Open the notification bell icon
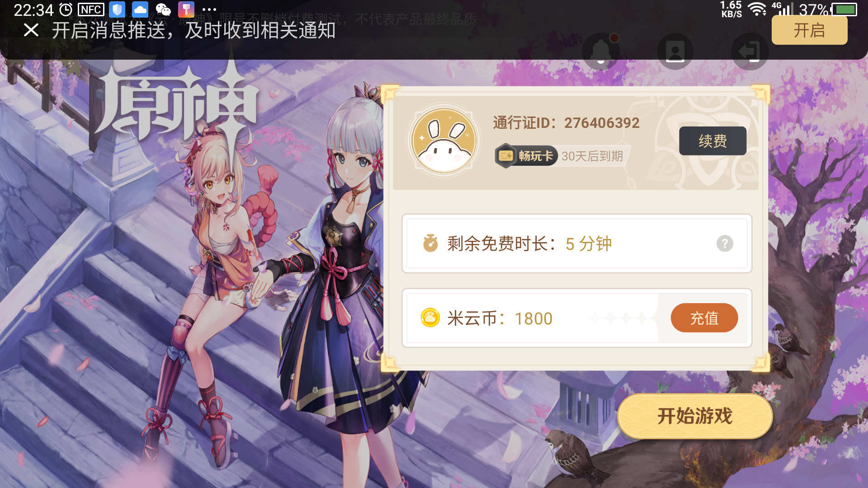 coord(601,52)
